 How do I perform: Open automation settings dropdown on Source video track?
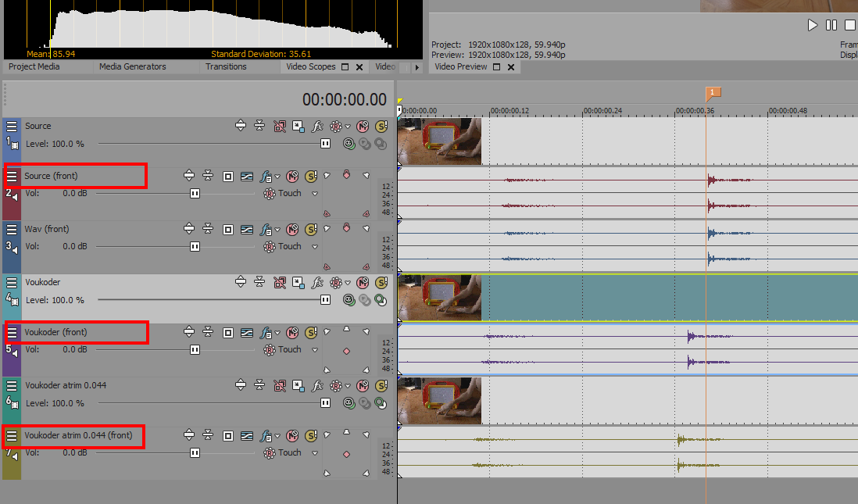(x=348, y=127)
